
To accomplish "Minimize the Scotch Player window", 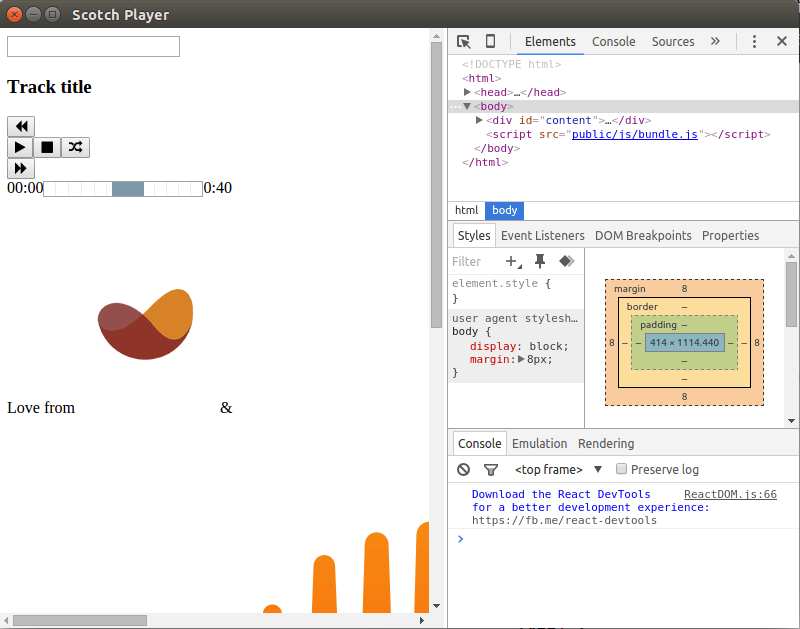I will tap(33, 14).
